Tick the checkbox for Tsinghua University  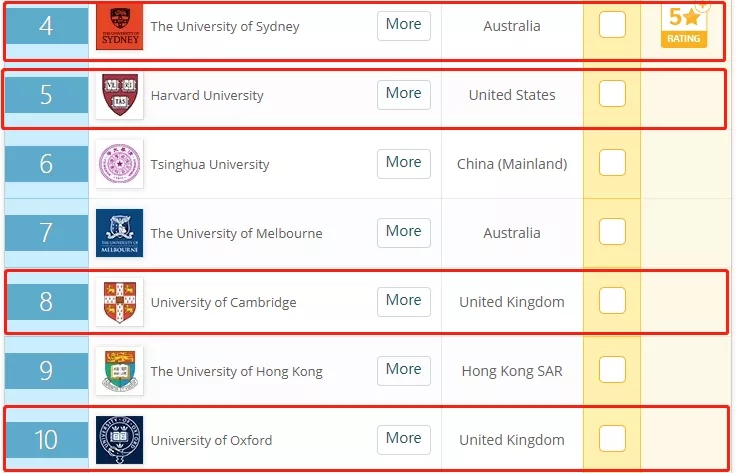(x=612, y=163)
